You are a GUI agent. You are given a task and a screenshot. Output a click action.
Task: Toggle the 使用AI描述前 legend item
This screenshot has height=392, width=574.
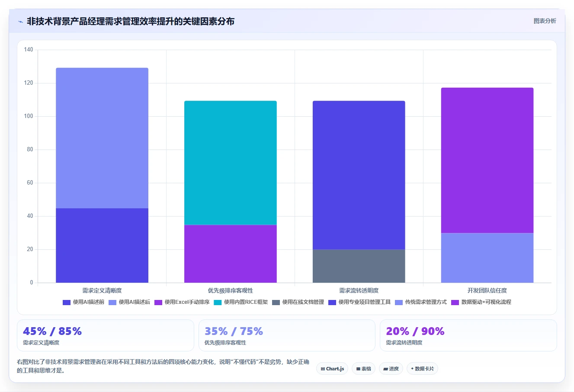click(x=83, y=302)
